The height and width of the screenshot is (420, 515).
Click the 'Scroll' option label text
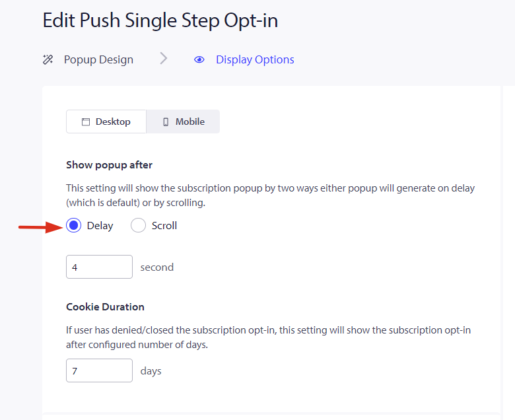point(164,226)
